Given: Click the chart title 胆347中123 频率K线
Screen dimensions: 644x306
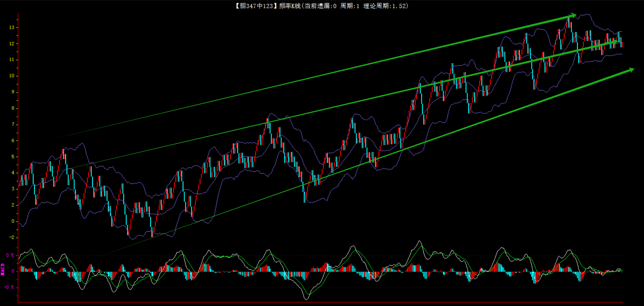Looking at the screenshot, I should (322, 6).
